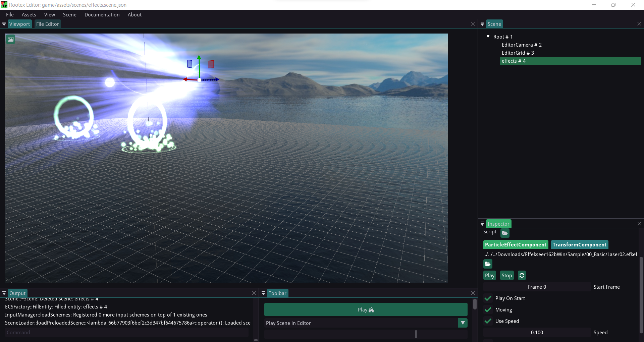The width and height of the screenshot is (644, 342).
Task: Select the blue gizmo plane handle
Action: point(190,64)
